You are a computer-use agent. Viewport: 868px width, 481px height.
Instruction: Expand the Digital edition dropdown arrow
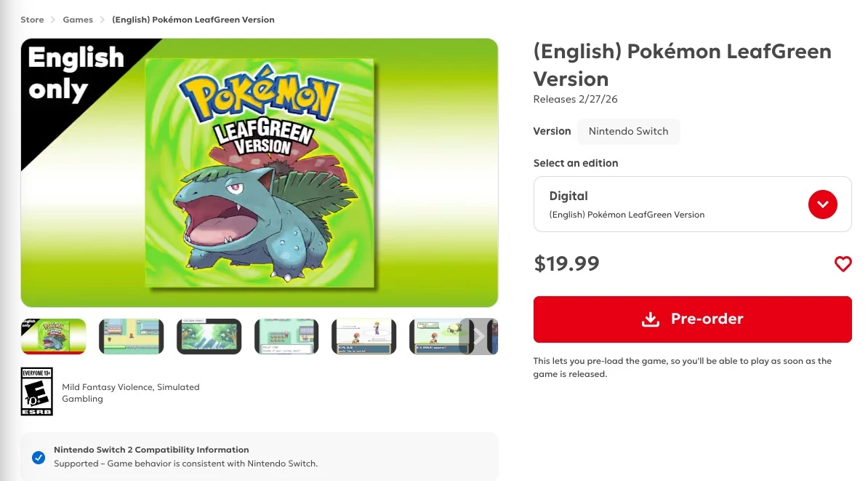click(823, 204)
